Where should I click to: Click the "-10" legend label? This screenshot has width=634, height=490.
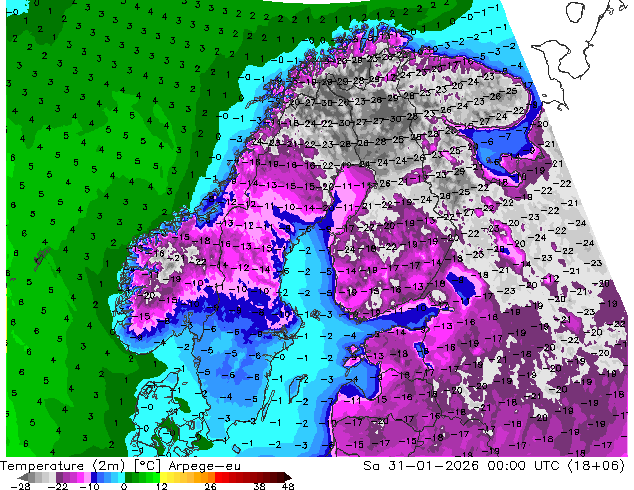point(90,486)
